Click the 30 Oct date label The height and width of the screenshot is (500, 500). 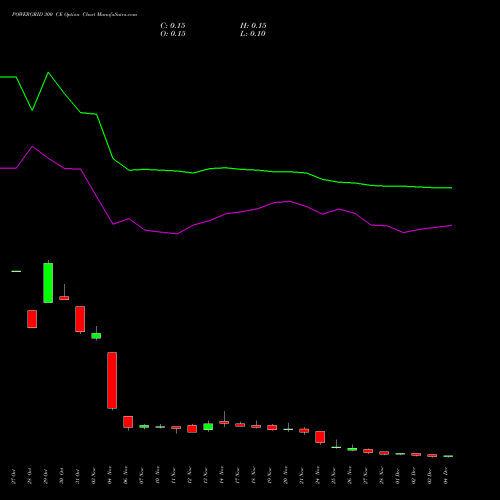point(62,476)
